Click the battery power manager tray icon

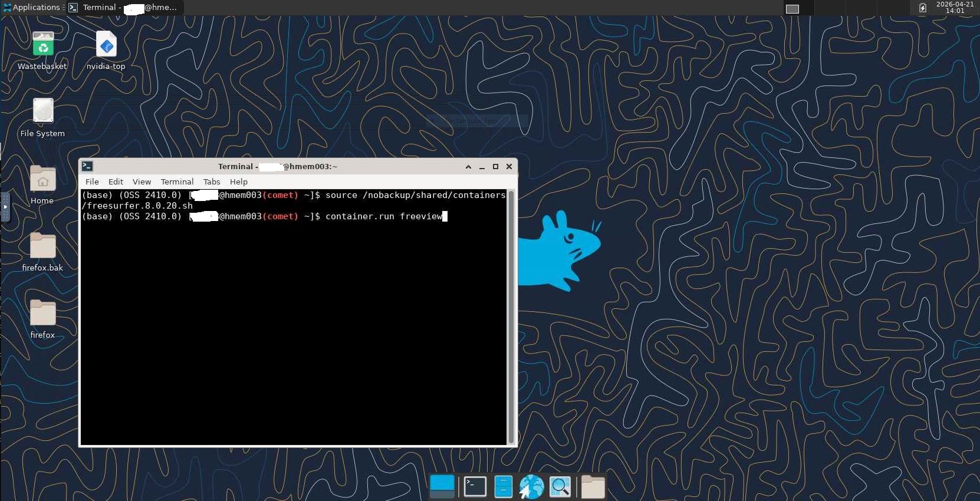[x=923, y=8]
